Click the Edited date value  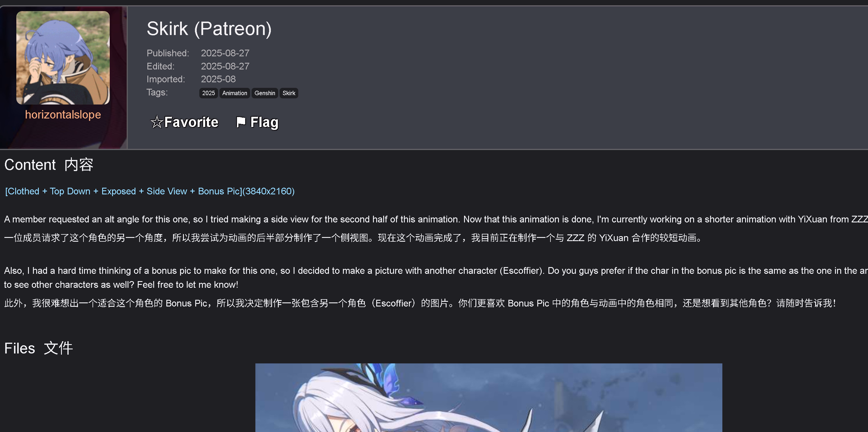225,66
